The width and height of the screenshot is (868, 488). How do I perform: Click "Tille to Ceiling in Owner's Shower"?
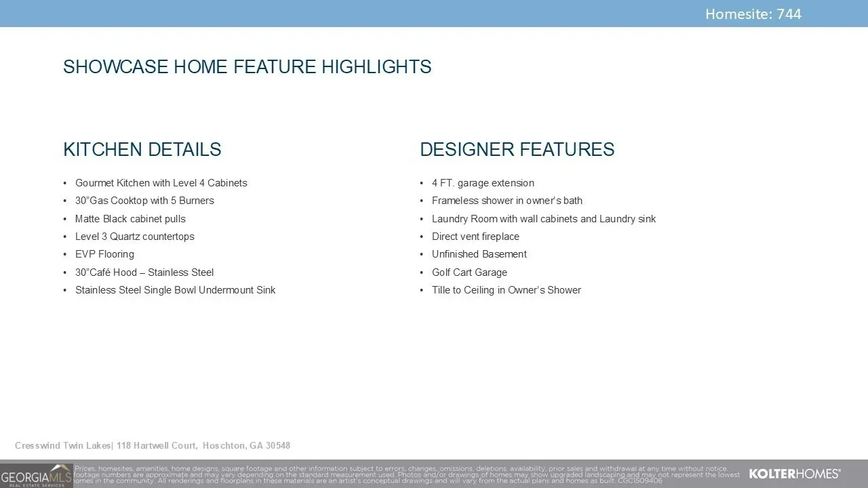(x=507, y=290)
